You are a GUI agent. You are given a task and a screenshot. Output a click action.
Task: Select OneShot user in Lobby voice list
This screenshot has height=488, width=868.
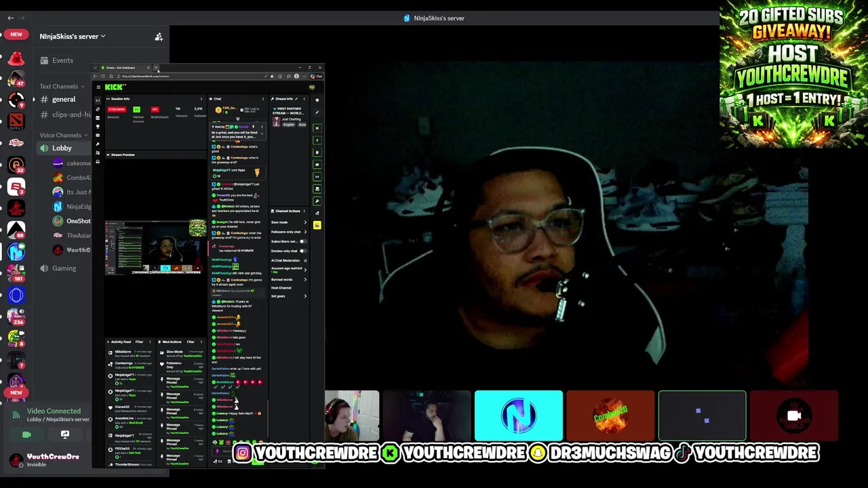tap(72, 221)
